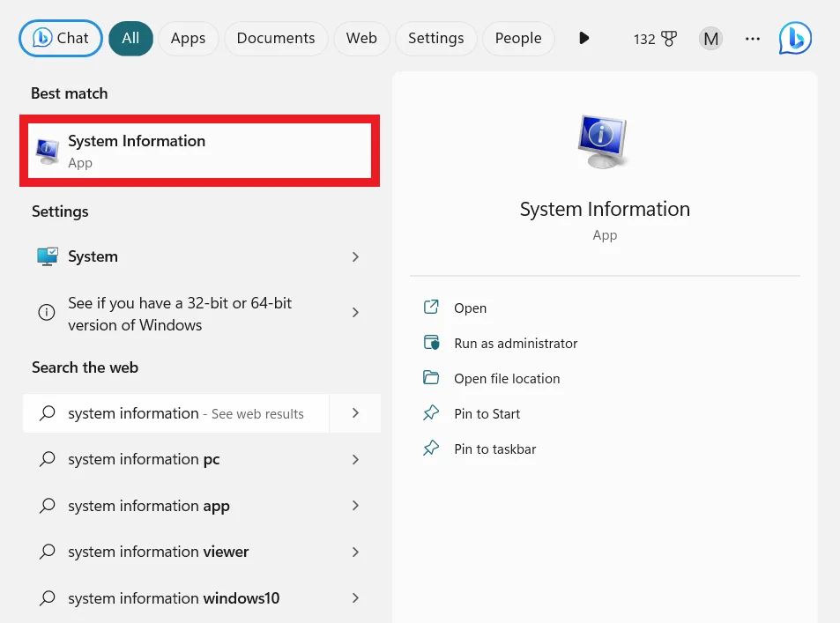The width and height of the screenshot is (840, 623).
Task: Click the Pin to Start pin icon
Action: tap(431, 413)
